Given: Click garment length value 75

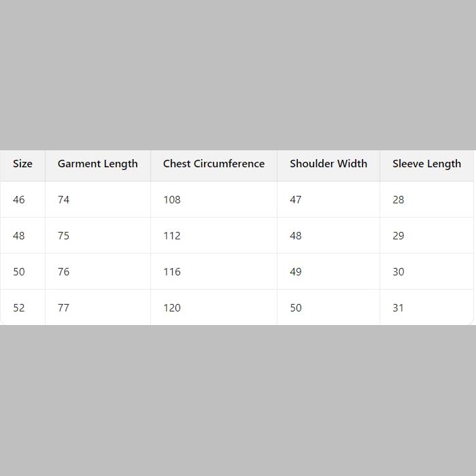Looking at the screenshot, I should [x=64, y=236].
